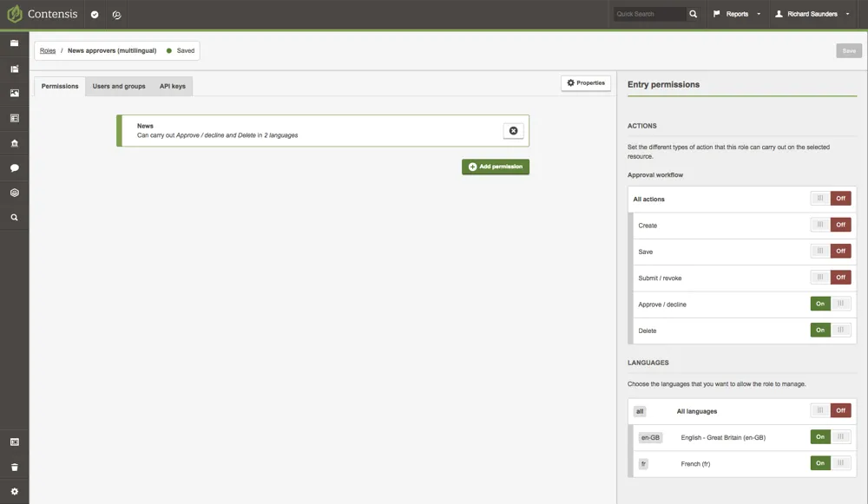Switch to the Permissions tab
Image resolution: width=868 pixels, height=504 pixels.
(x=60, y=86)
